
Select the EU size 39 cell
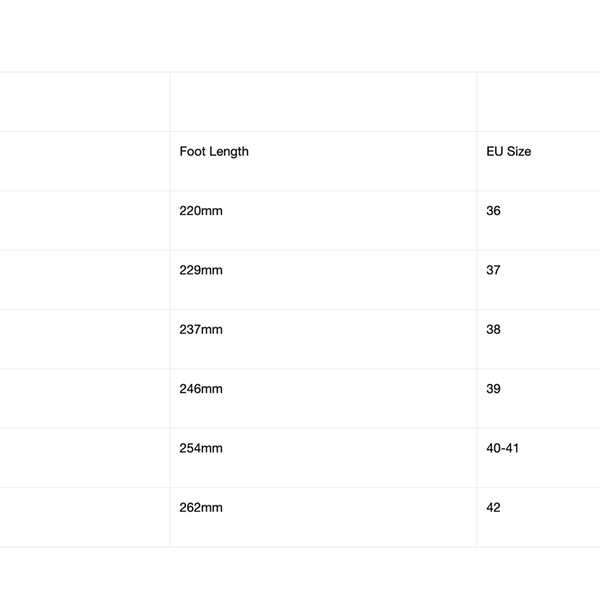click(494, 389)
